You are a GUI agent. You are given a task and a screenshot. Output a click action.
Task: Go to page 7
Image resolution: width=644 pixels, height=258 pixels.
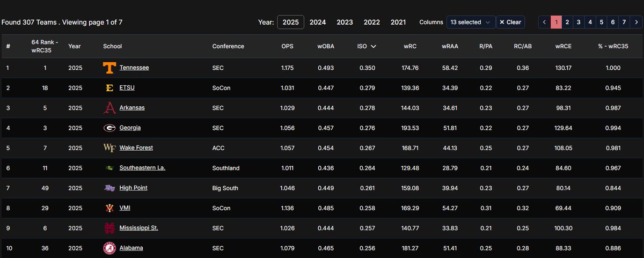tap(624, 22)
